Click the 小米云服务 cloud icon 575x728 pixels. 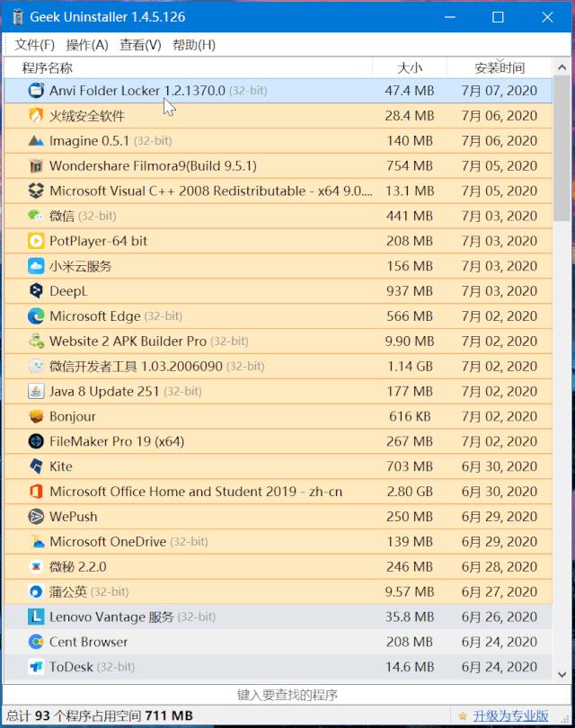(36, 265)
